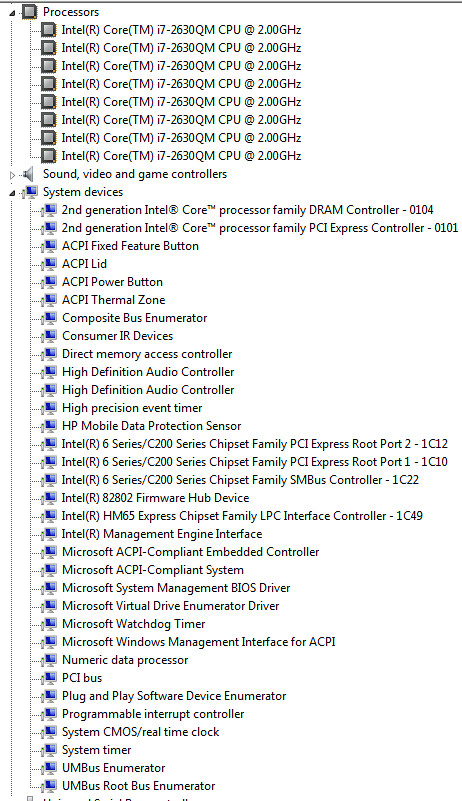Select the Consumer IR Devices icon
The width and height of the screenshot is (462, 801).
[49, 336]
